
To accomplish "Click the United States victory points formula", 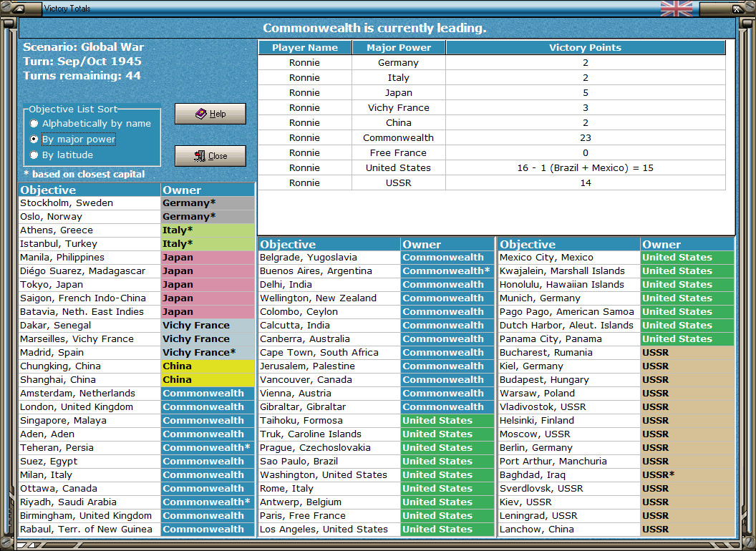I will (586, 167).
